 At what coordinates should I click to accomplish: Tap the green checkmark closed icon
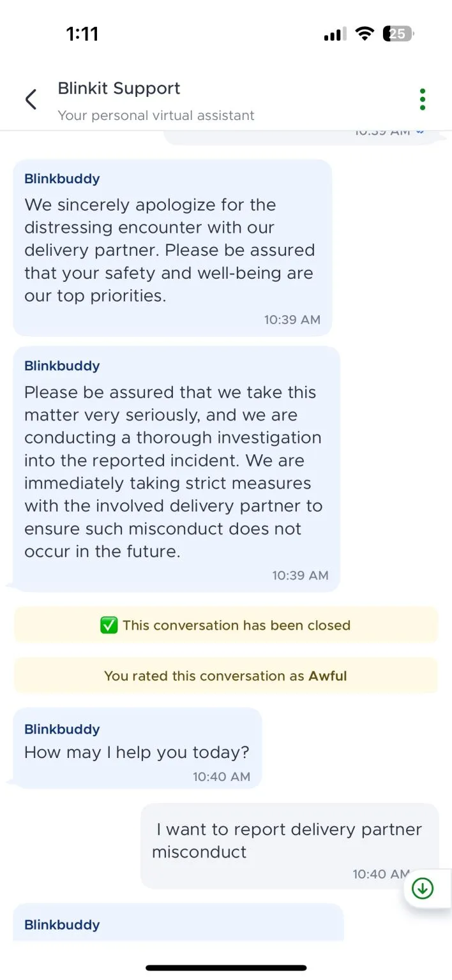point(109,625)
